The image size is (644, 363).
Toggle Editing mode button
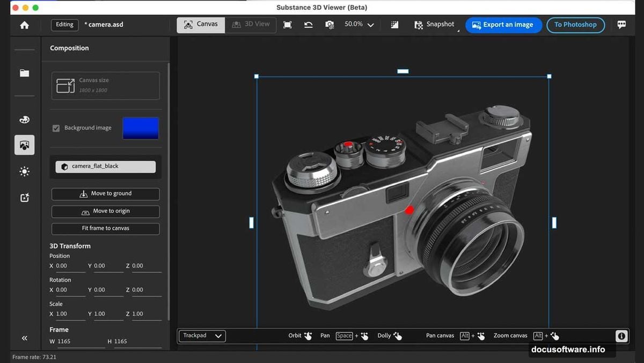(x=64, y=25)
